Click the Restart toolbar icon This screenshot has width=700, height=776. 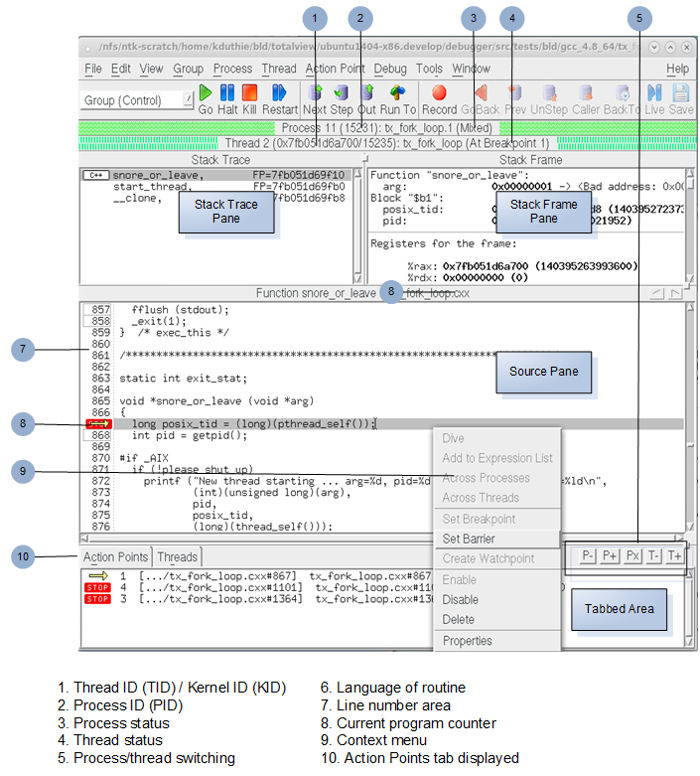click(x=279, y=93)
